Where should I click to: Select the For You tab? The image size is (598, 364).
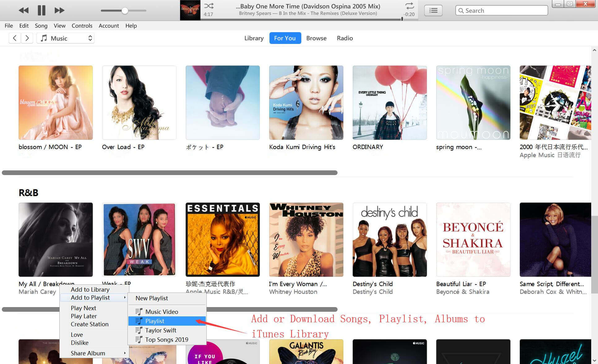pyautogui.click(x=285, y=38)
